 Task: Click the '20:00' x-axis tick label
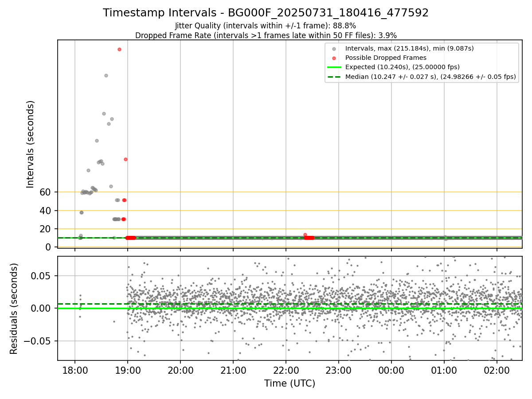pos(180,371)
